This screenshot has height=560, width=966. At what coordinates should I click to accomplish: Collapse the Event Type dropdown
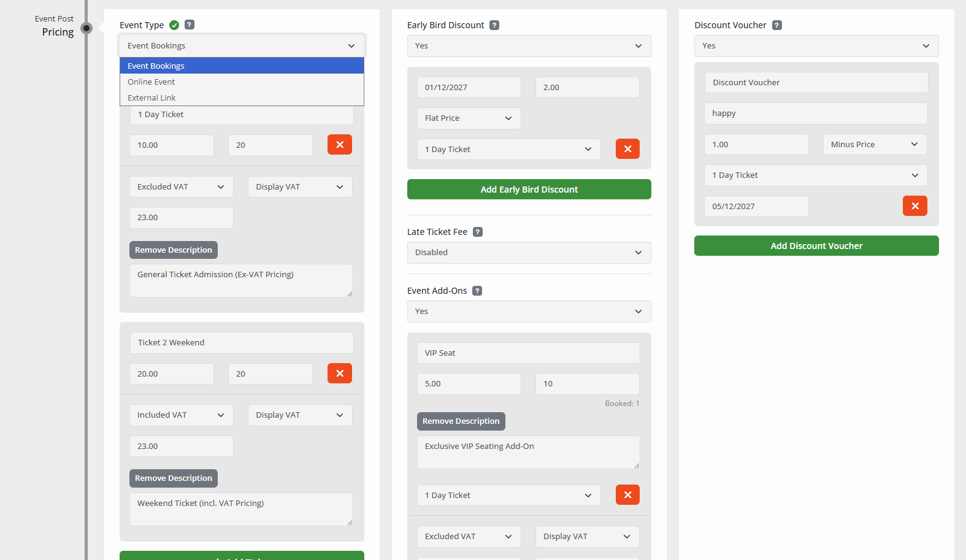point(242,46)
